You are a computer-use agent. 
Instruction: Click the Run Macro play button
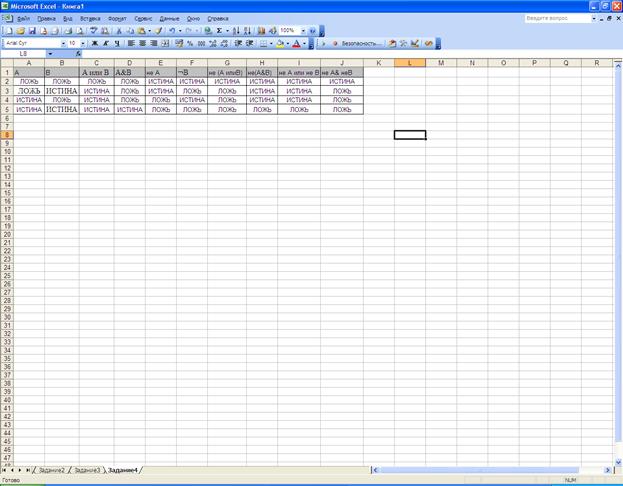(x=323, y=43)
